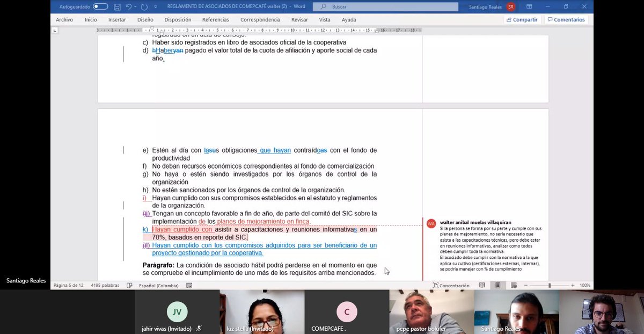Click 'walter anibal muelas villaquiran' comment name
The image size is (644, 334).
[x=475, y=222]
